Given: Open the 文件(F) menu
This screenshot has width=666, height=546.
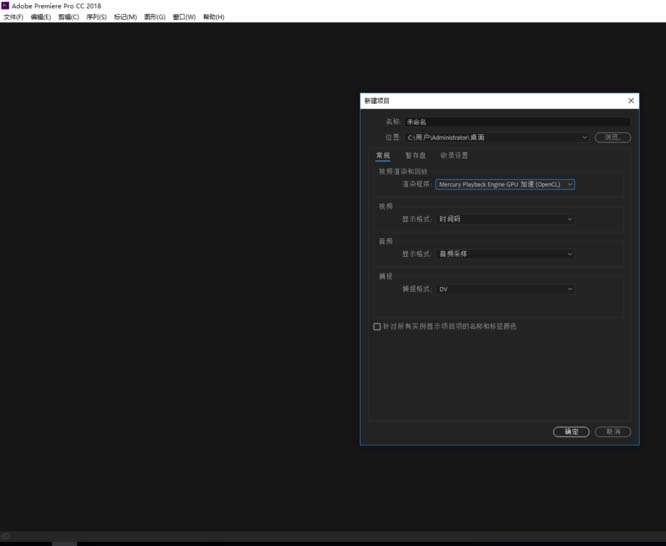Looking at the screenshot, I should 14,17.
